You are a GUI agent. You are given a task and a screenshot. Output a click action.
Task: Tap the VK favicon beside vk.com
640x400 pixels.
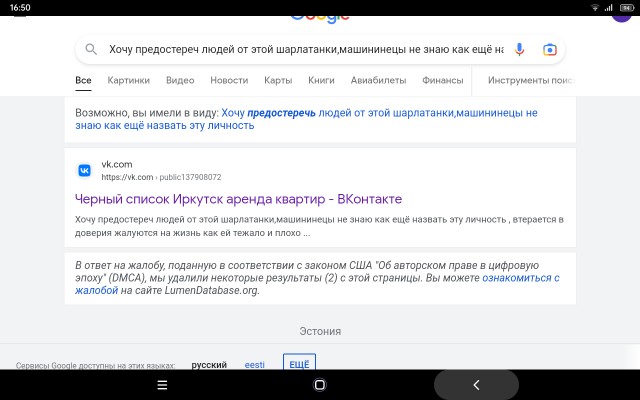click(84, 170)
